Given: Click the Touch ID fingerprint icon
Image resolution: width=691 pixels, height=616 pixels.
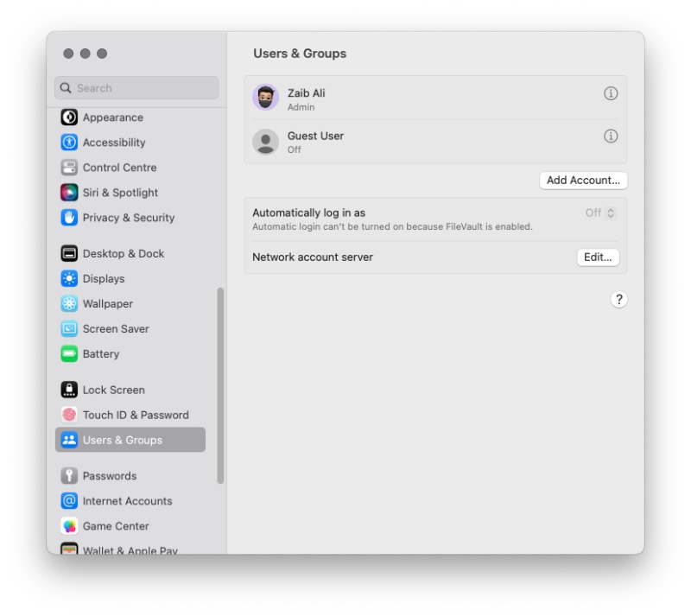Looking at the screenshot, I should (x=69, y=415).
